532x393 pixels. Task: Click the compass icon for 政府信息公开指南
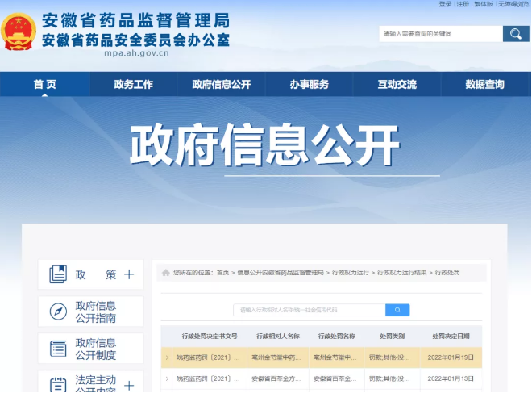pos(58,311)
